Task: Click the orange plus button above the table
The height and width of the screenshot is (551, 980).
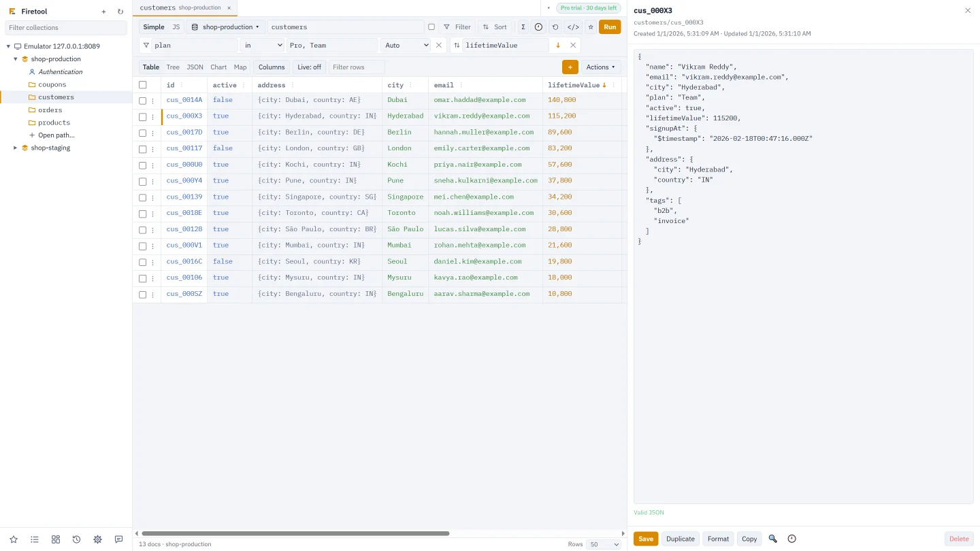Action: (x=570, y=67)
